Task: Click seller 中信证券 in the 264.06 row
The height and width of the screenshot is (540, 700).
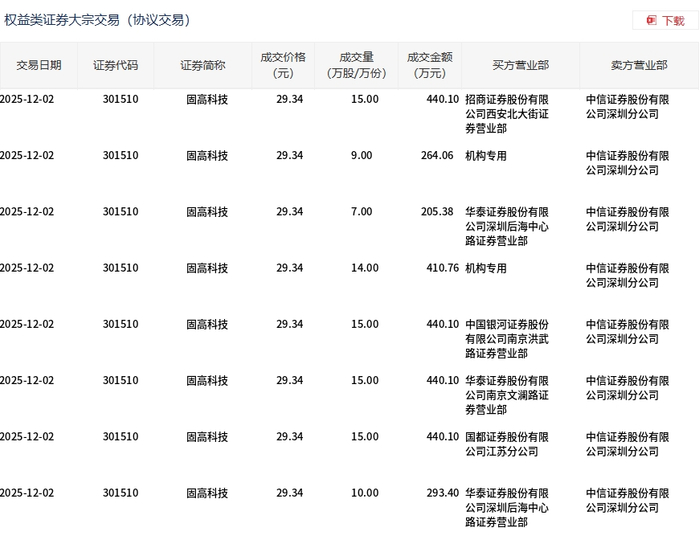Action: pyautogui.click(x=627, y=163)
